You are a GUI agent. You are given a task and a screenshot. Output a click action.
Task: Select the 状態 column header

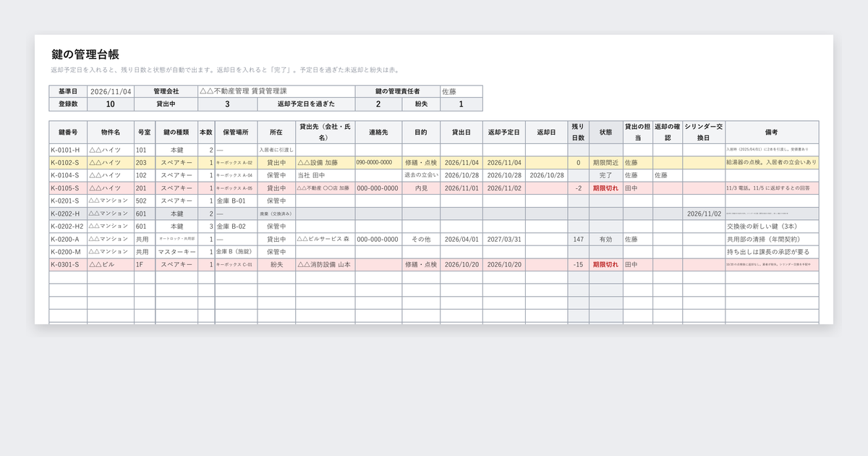pyautogui.click(x=606, y=132)
